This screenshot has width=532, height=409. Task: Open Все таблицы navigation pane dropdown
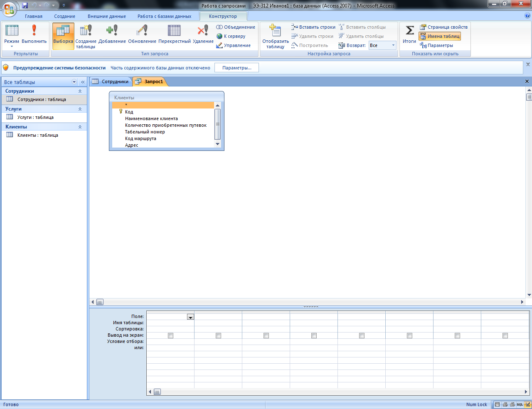tap(74, 82)
